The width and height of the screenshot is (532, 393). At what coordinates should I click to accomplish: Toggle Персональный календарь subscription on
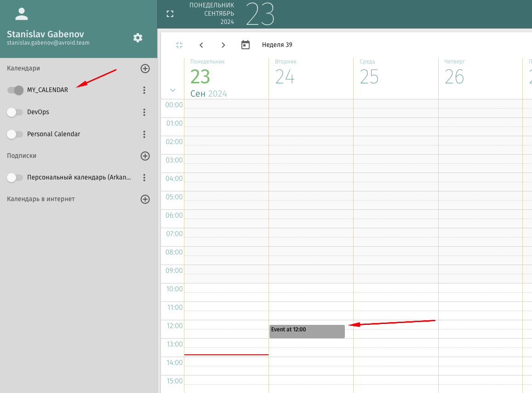(x=15, y=178)
